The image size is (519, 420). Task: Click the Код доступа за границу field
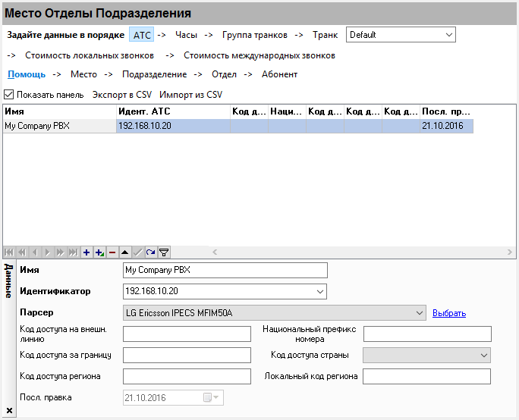(187, 356)
